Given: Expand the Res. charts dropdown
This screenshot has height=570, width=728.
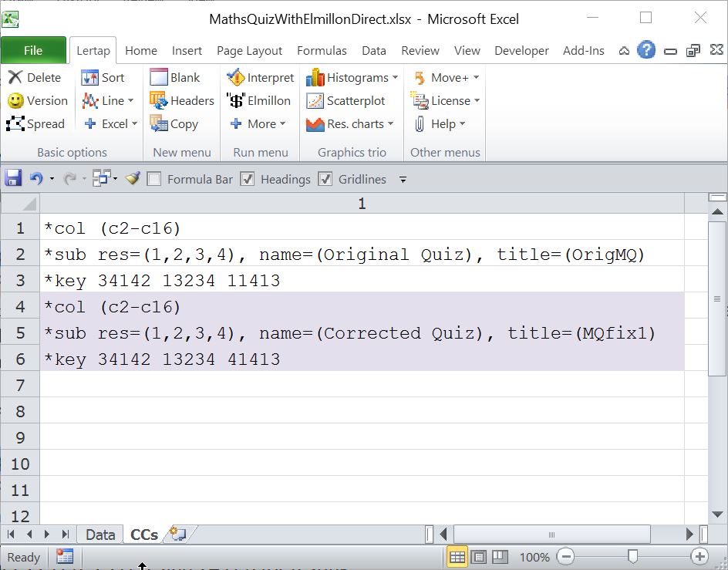Looking at the screenshot, I should click(x=390, y=124).
